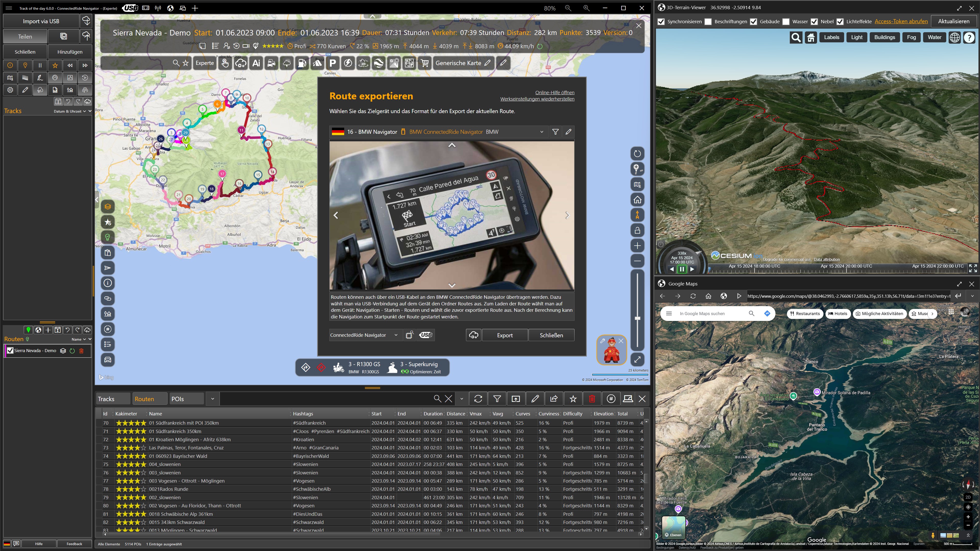Click the map layers icon on left map sidebar

pyautogui.click(x=108, y=207)
